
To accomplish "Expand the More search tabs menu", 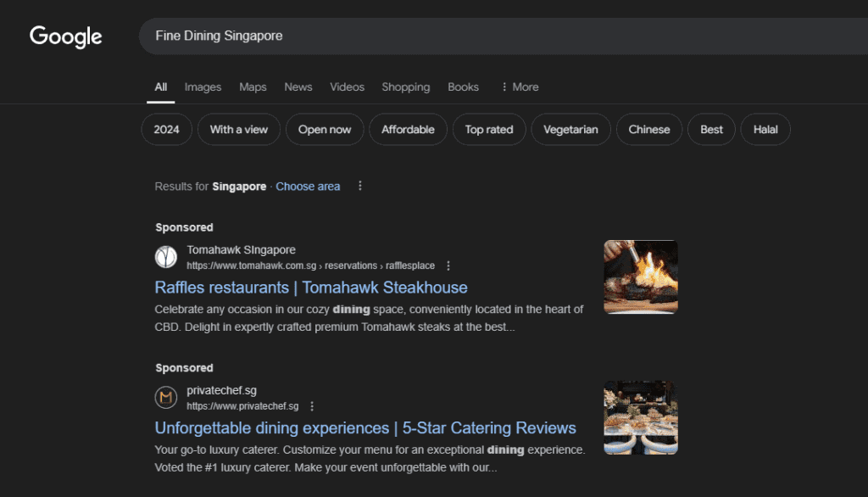I will click(x=520, y=87).
